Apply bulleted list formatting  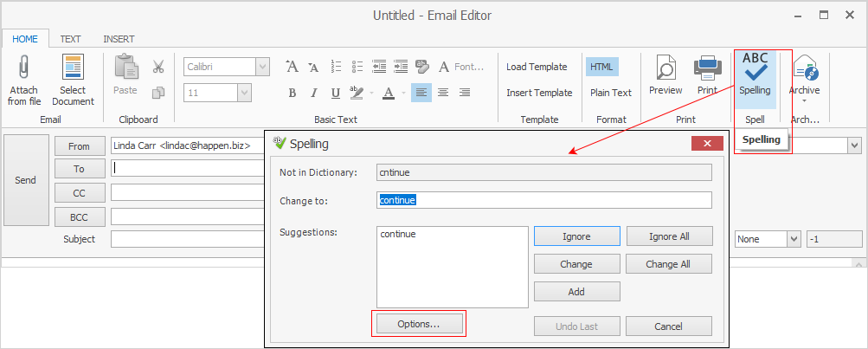click(357, 67)
